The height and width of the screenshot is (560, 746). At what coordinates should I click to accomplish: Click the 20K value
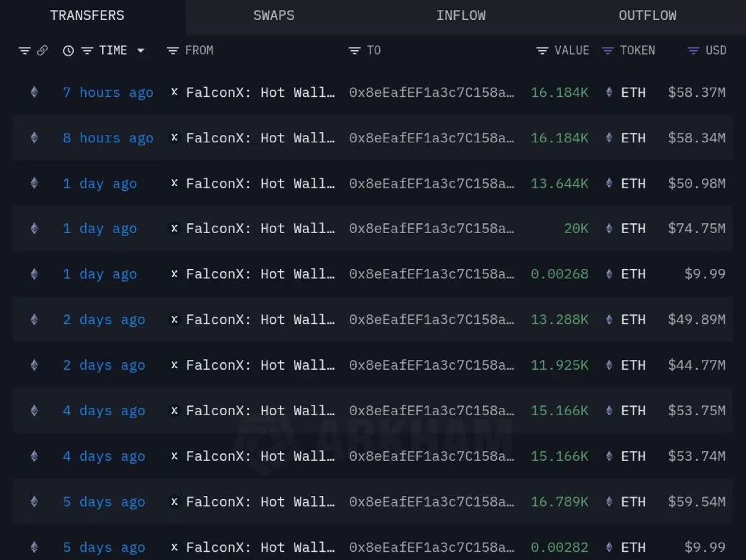576,229
